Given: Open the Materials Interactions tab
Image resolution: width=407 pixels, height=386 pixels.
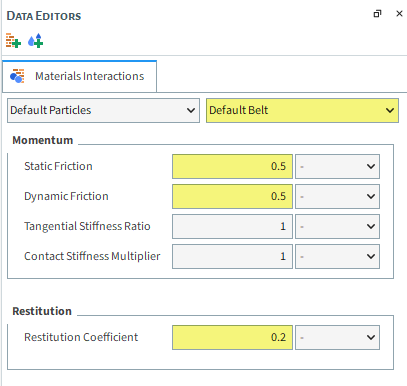Looking at the screenshot, I should point(79,76).
